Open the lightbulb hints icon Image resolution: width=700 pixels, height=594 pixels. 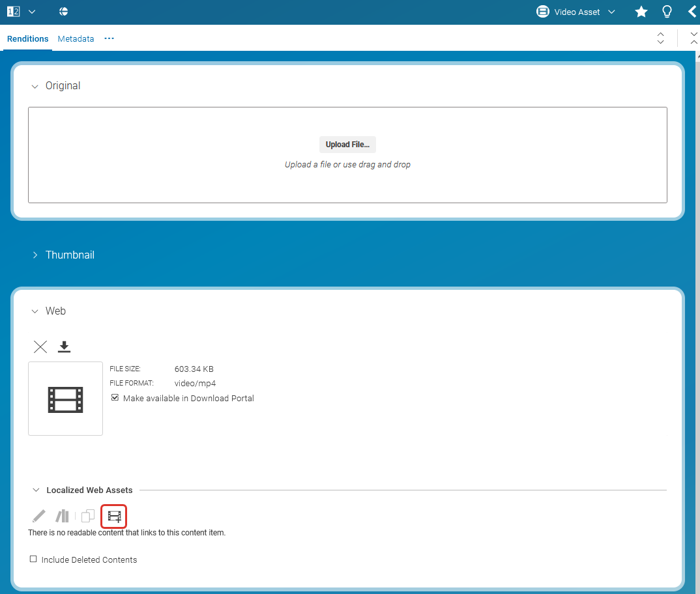click(667, 12)
